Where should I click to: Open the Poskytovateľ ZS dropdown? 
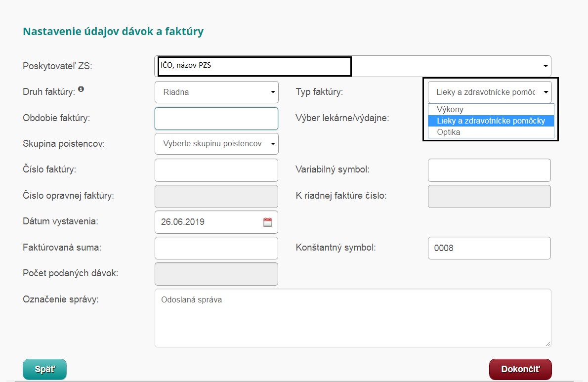352,66
